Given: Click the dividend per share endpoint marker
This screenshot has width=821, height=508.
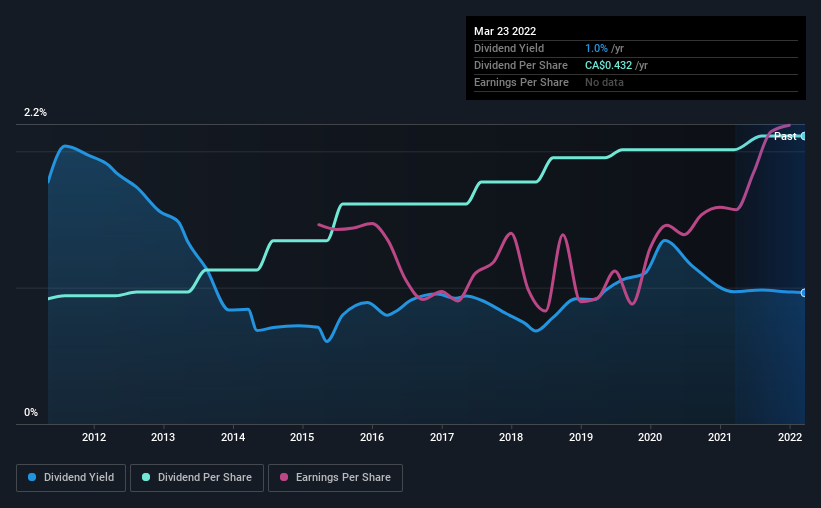Looking at the screenshot, I should tap(804, 136).
